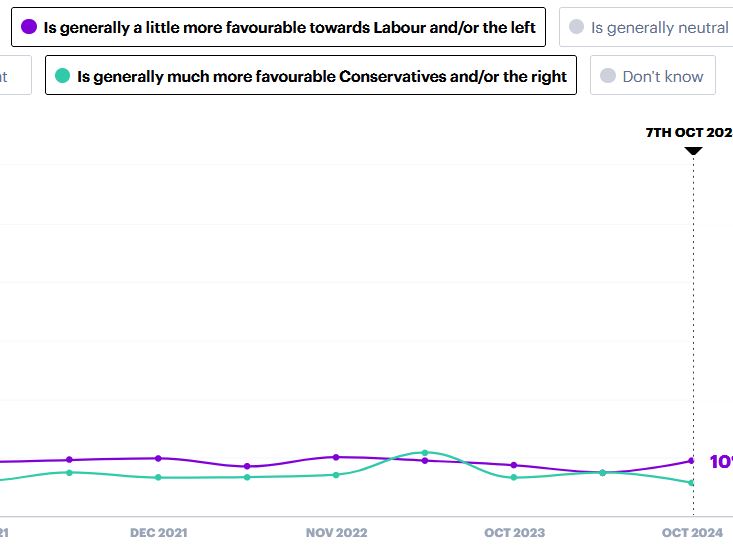Viewport: 733px width, 551px height.
Task: Click the teal data point at Oct 2024
Action: [692, 483]
